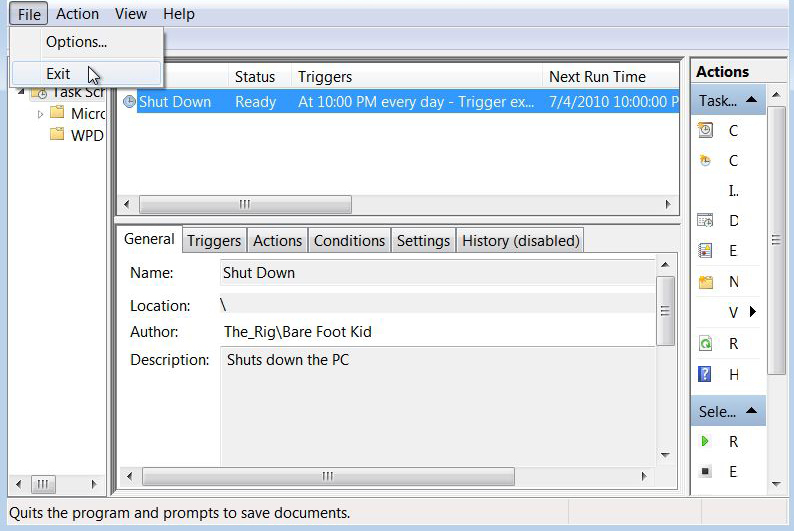
Task: Click the Author value The_Rig\Bare Foot Kid
Action: [x=298, y=332]
